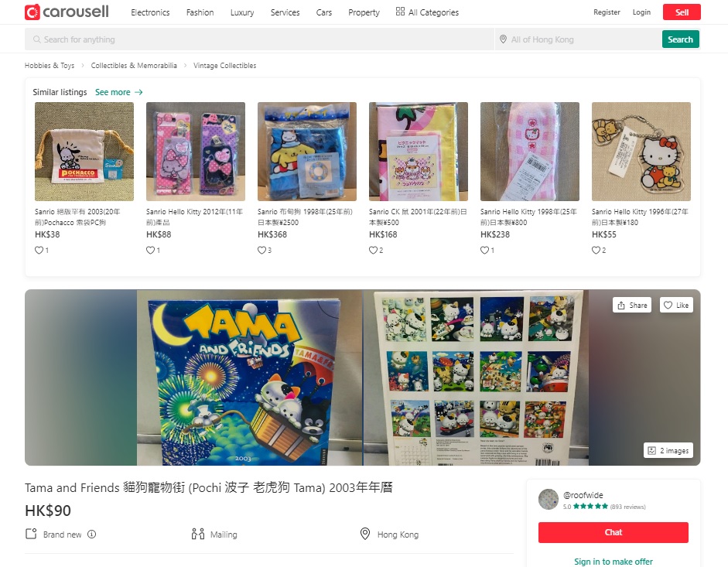Like the Tama and Friends listing
The height and width of the screenshot is (567, 728).
tap(676, 305)
